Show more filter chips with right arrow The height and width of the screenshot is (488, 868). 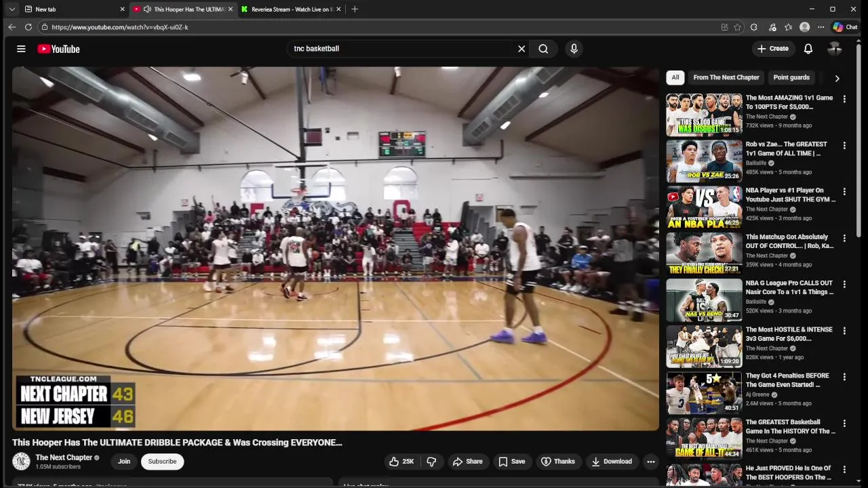click(837, 78)
